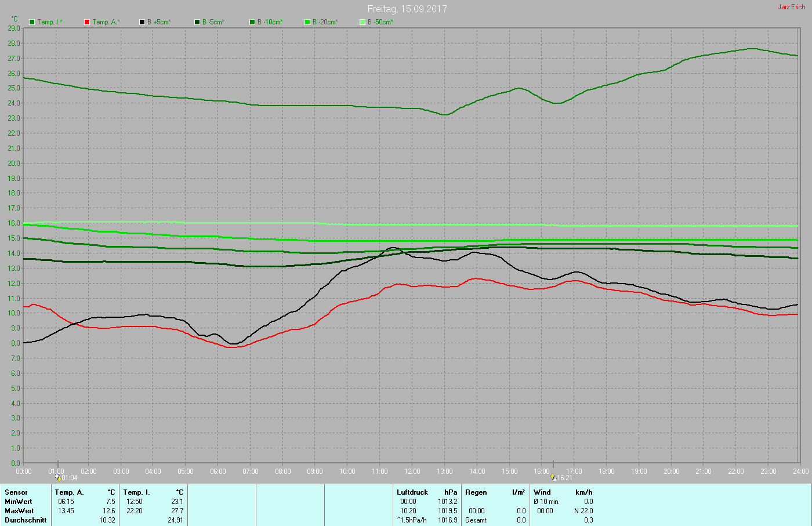Select the B -10cm* legend color square

252,22
